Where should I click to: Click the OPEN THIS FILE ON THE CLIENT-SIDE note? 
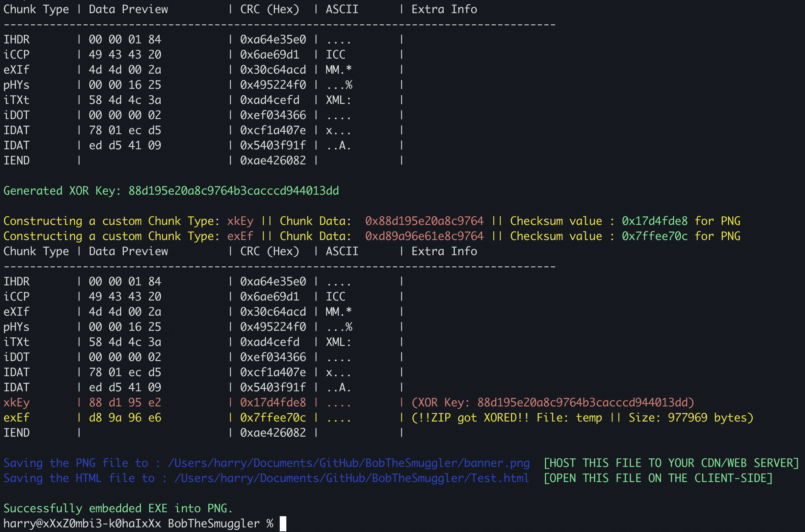658,478
